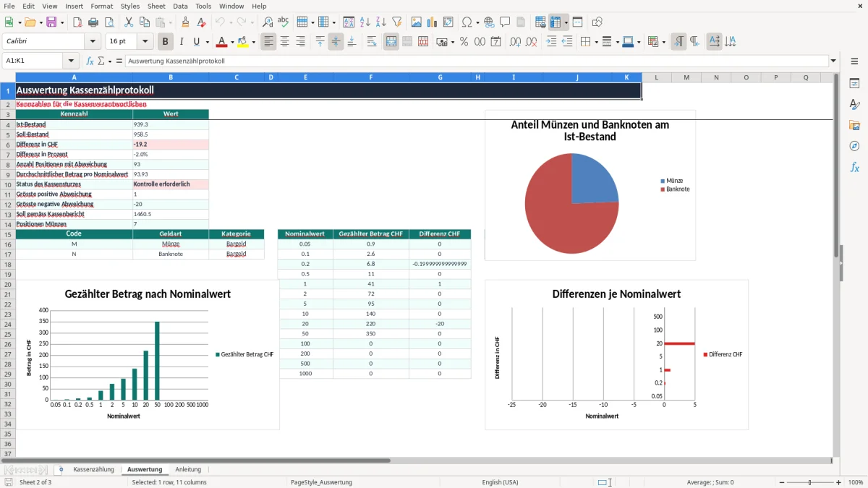Viewport: 868px width, 488px height.
Task: Toggle Left-To-Right text direction button
Action: [678, 42]
